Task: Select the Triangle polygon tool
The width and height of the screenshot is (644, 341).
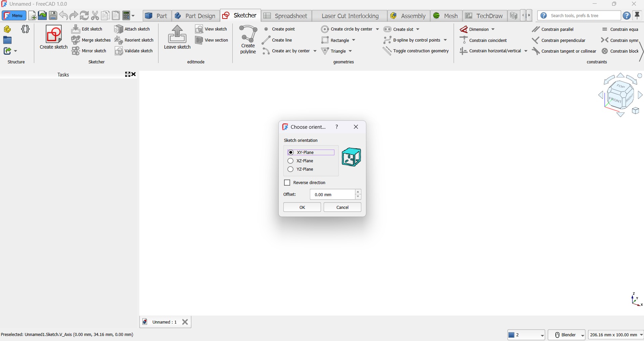Action: coord(334,51)
